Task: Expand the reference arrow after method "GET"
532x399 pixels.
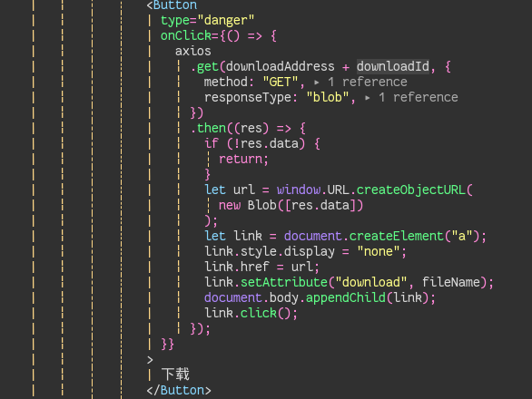Action: tap(317, 83)
